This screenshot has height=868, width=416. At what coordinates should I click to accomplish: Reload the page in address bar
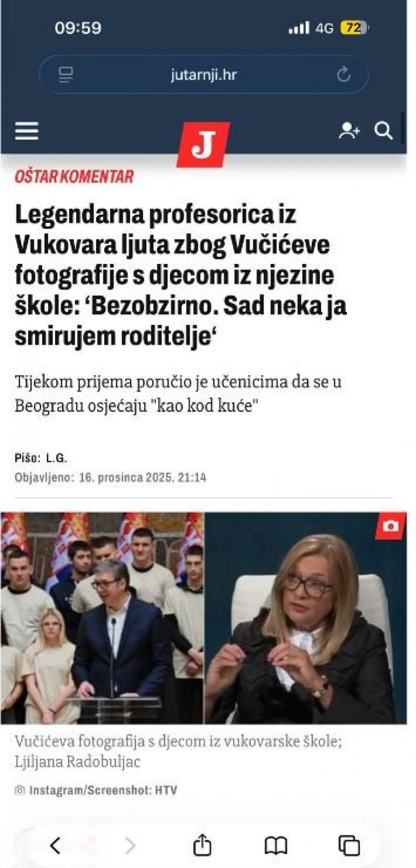[x=344, y=75]
